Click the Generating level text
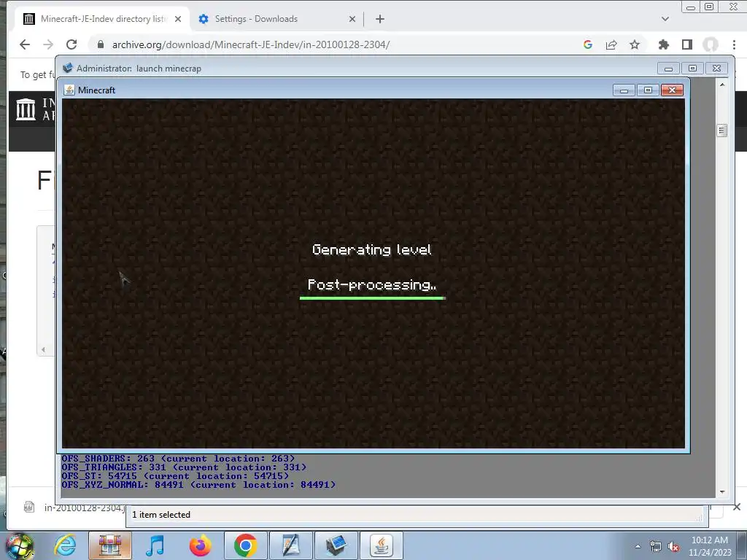Viewport: 747px width, 560px height. pyautogui.click(x=371, y=249)
